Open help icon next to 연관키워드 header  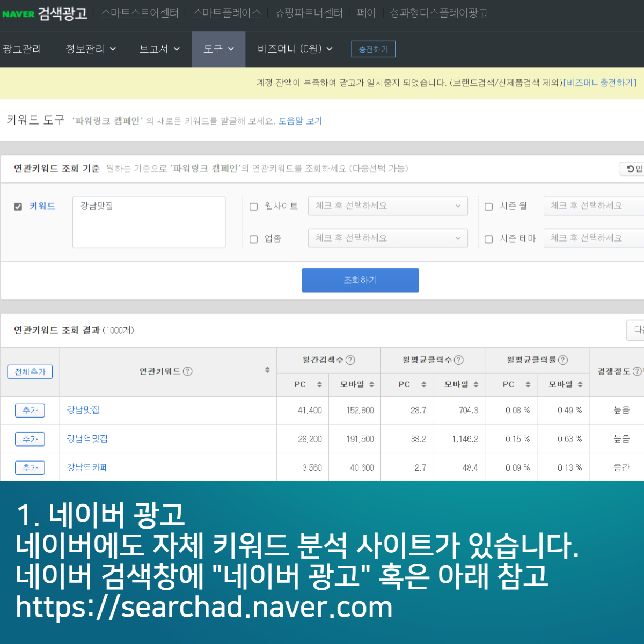tap(188, 371)
